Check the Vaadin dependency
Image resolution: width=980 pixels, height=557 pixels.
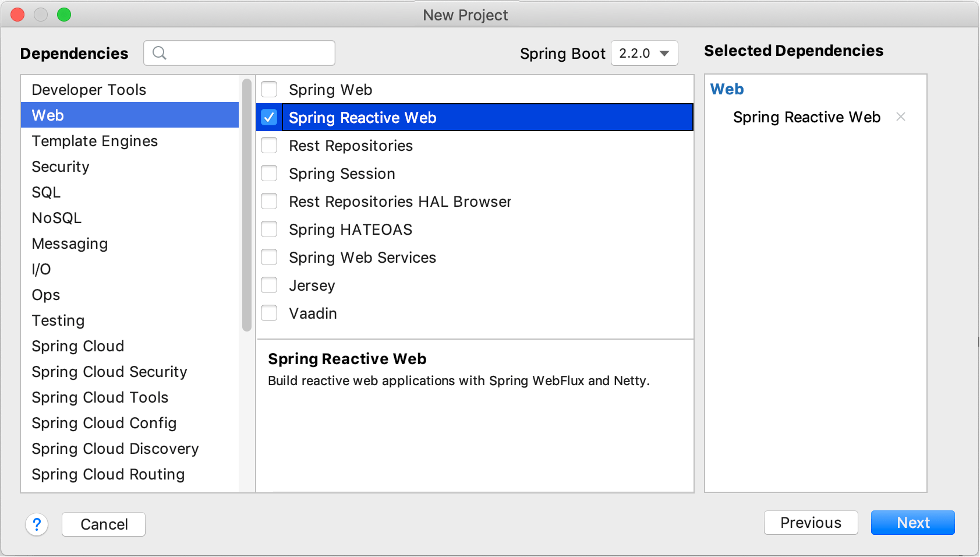point(269,313)
